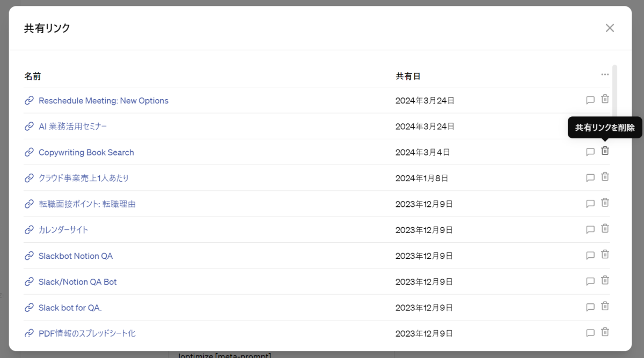This screenshot has width=644, height=358.
Task: Delete the Slackbot Notion QA shared link
Action: [x=605, y=254]
